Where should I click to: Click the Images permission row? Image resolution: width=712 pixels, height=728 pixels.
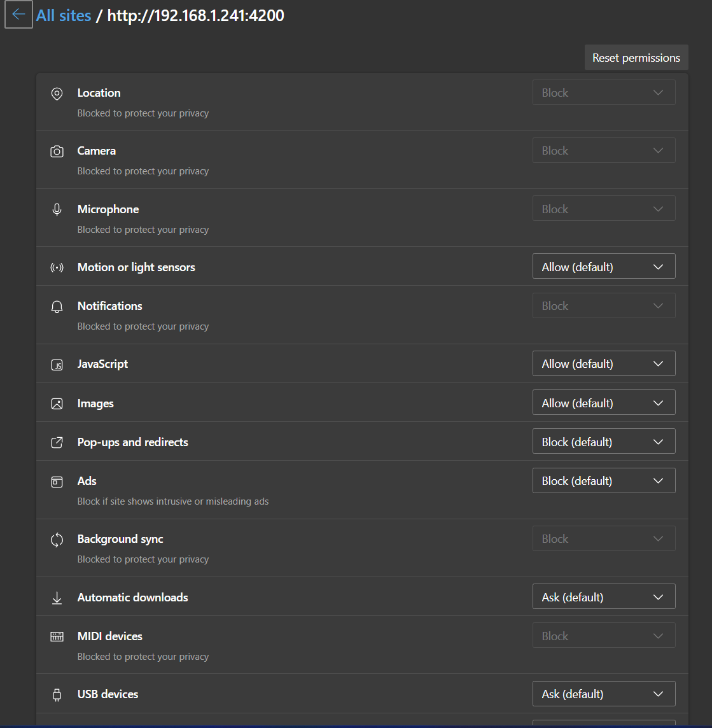(x=255, y=403)
